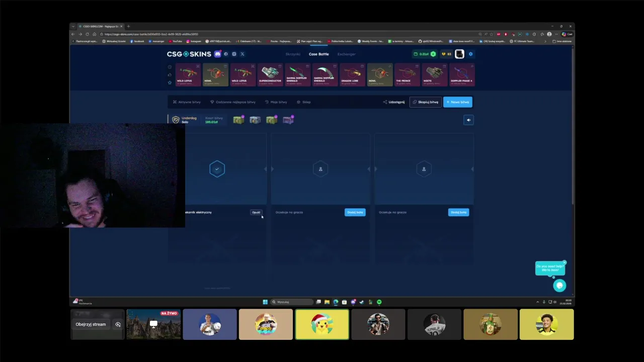
Task: Open File Explorer from the taskbar
Action: click(x=327, y=302)
